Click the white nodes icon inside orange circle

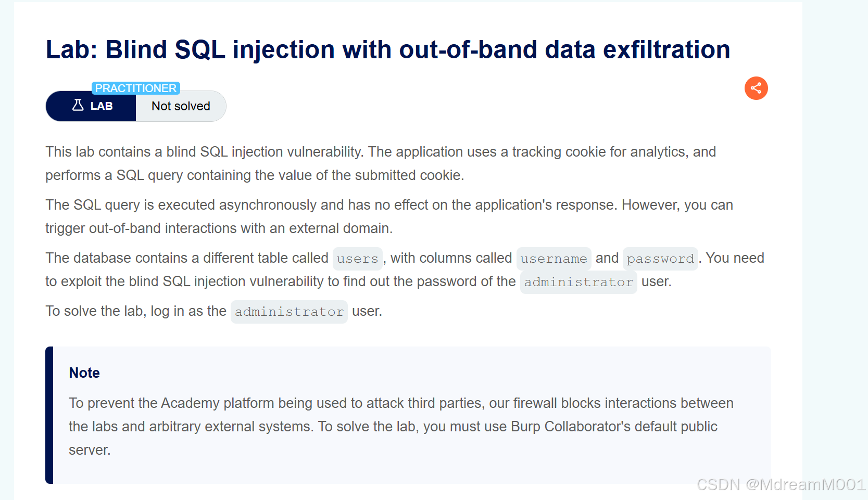coord(756,88)
